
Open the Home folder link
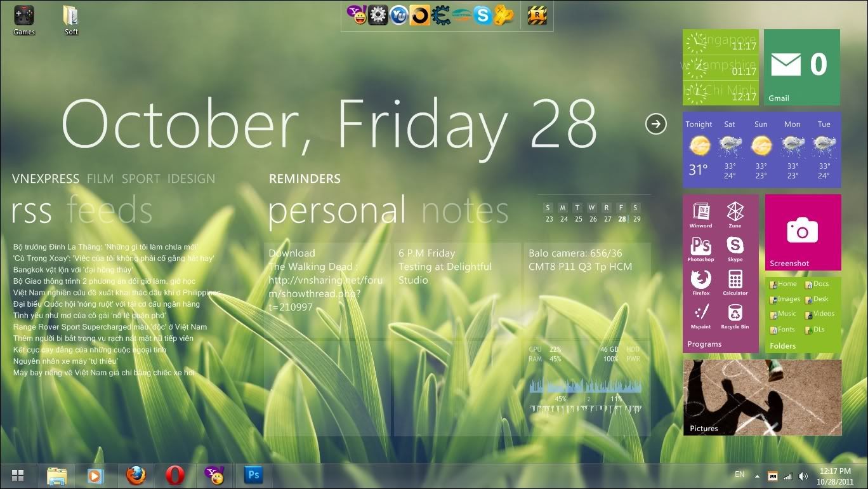pyautogui.click(x=783, y=285)
